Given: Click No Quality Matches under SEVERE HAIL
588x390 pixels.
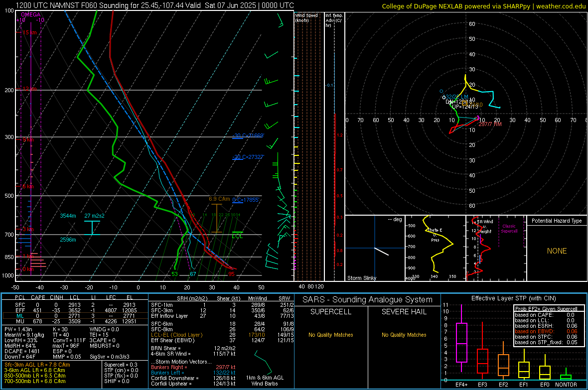Looking at the screenshot, I should (404, 335).
